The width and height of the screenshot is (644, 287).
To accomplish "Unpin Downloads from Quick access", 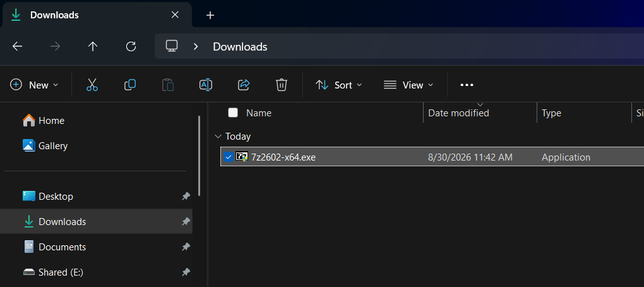I will pyautogui.click(x=186, y=222).
